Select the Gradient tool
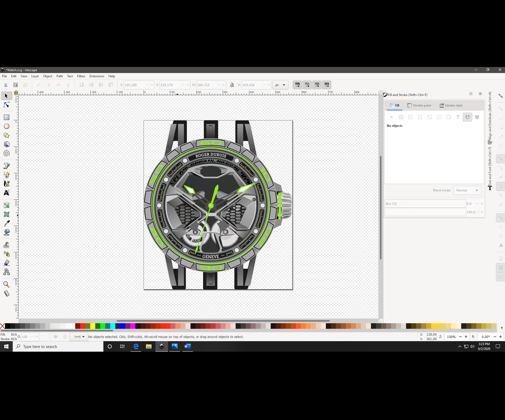This screenshot has height=420, width=505. 7,205
